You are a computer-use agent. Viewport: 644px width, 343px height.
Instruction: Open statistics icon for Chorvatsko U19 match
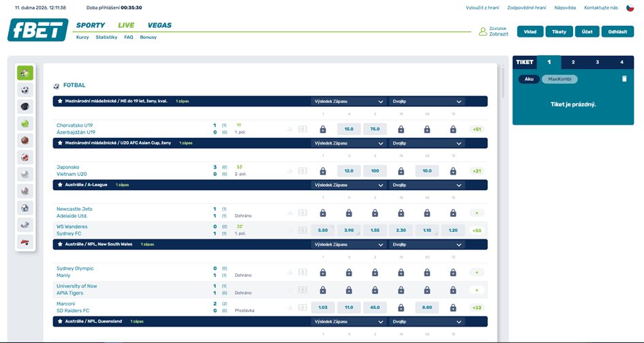pyautogui.click(x=290, y=129)
